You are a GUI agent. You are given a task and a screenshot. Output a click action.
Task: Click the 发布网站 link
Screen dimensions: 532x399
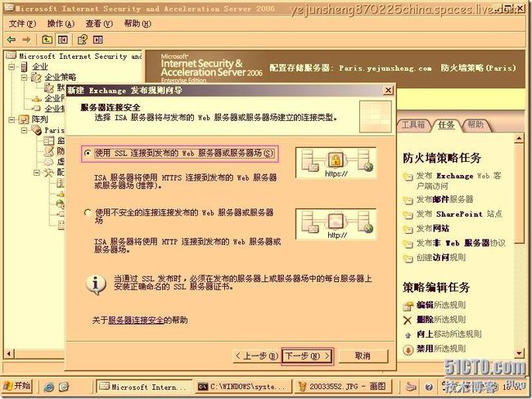coord(433,228)
